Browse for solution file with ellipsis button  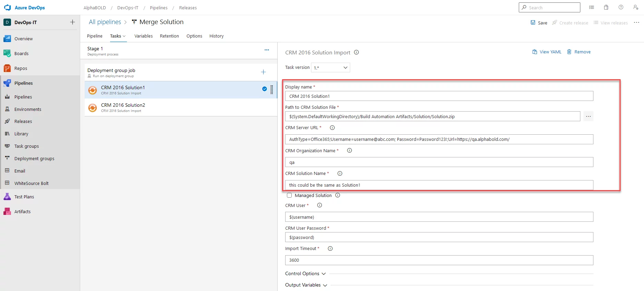pyautogui.click(x=588, y=116)
